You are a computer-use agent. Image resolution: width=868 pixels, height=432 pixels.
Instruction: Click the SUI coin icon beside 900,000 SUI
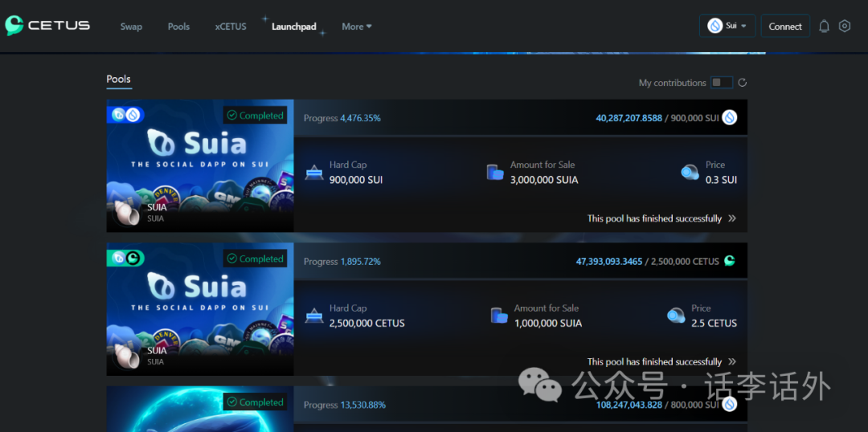click(729, 117)
